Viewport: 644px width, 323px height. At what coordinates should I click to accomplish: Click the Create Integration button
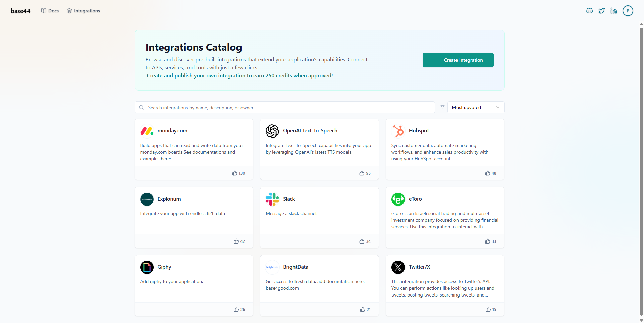coord(458,60)
